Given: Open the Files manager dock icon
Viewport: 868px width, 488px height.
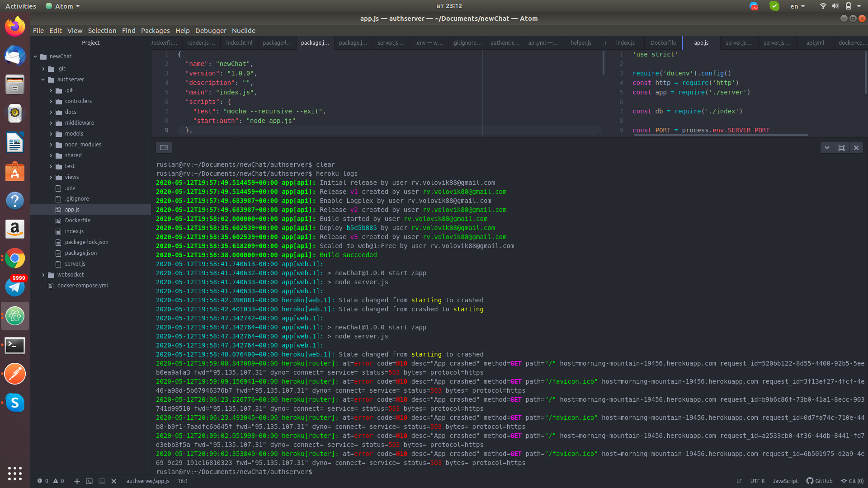Looking at the screenshot, I should pyautogui.click(x=15, y=84).
